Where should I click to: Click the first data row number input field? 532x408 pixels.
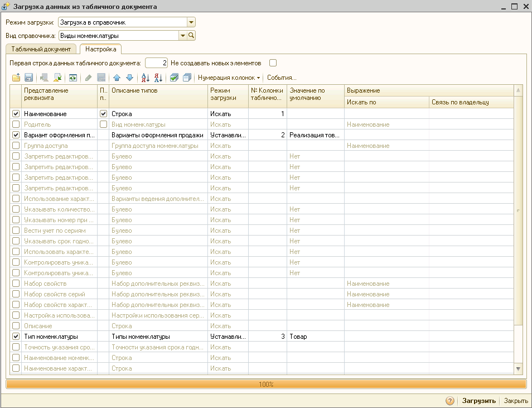[x=156, y=63]
